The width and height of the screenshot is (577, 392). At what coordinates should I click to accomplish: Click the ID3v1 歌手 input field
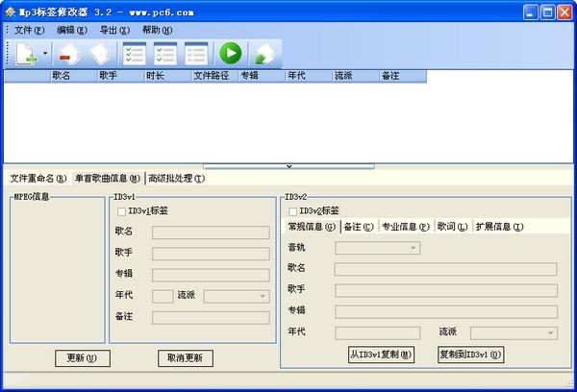[x=211, y=254]
